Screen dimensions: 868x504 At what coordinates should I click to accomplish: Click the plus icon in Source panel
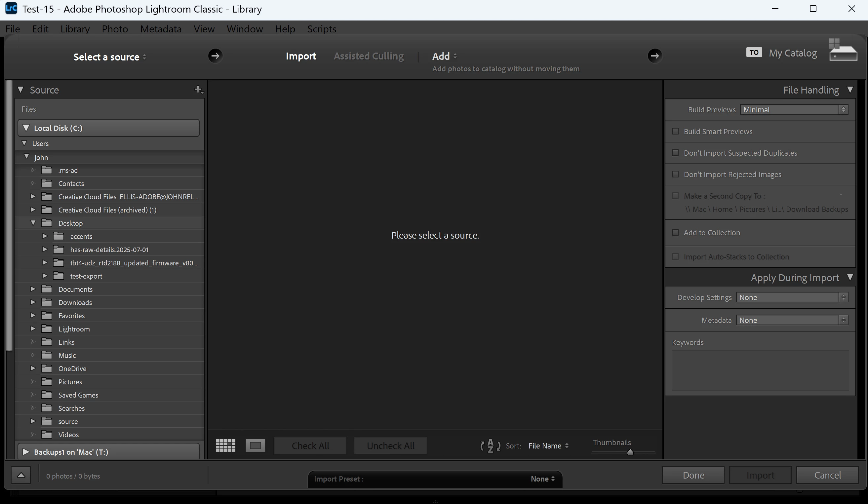tap(198, 90)
